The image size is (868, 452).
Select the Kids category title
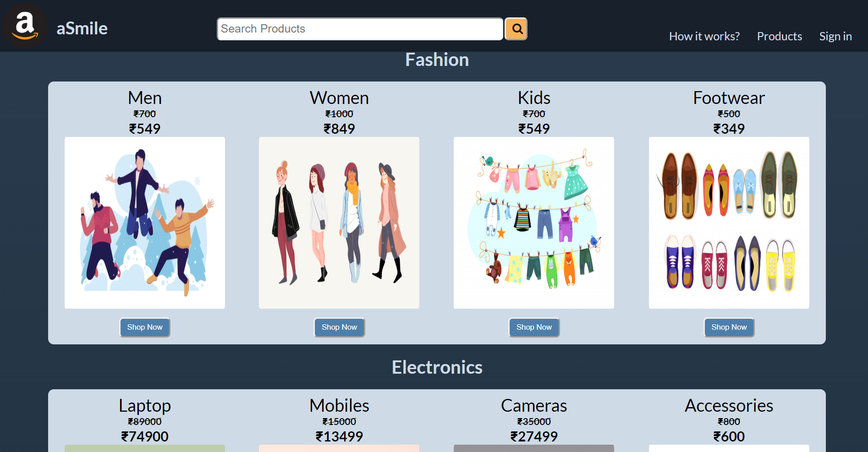[x=534, y=98]
